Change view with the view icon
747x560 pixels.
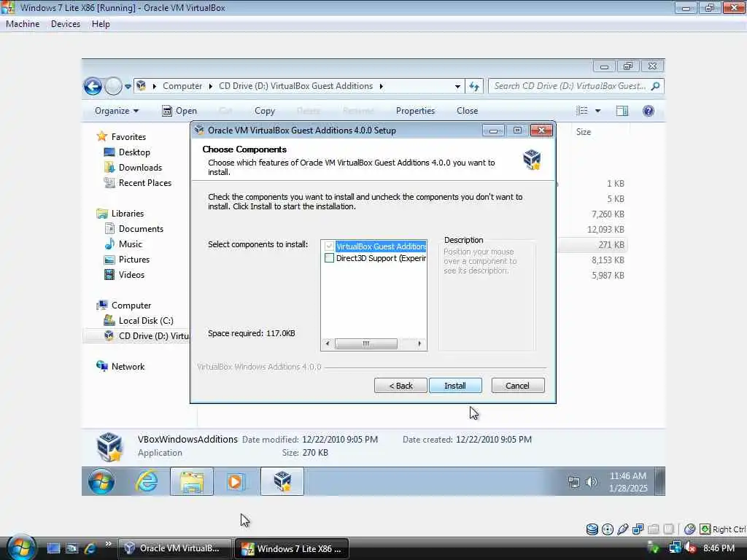click(581, 111)
